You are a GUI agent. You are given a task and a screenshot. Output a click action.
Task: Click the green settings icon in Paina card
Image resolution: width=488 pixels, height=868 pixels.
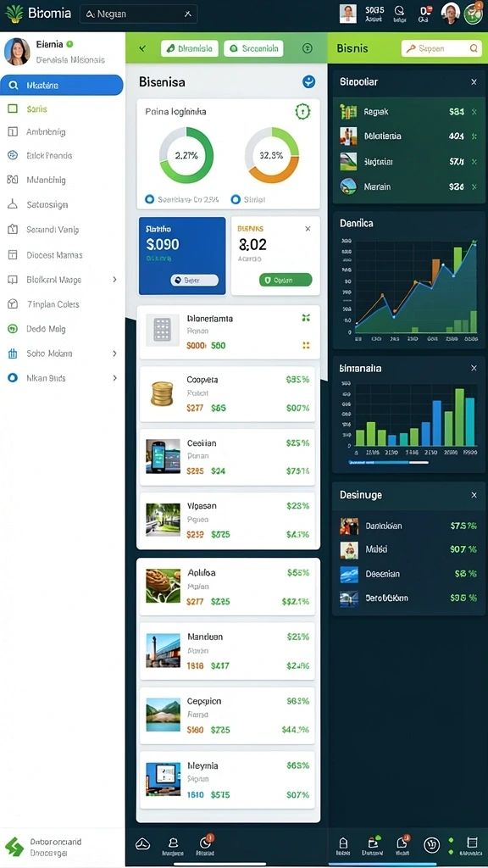[302, 111]
